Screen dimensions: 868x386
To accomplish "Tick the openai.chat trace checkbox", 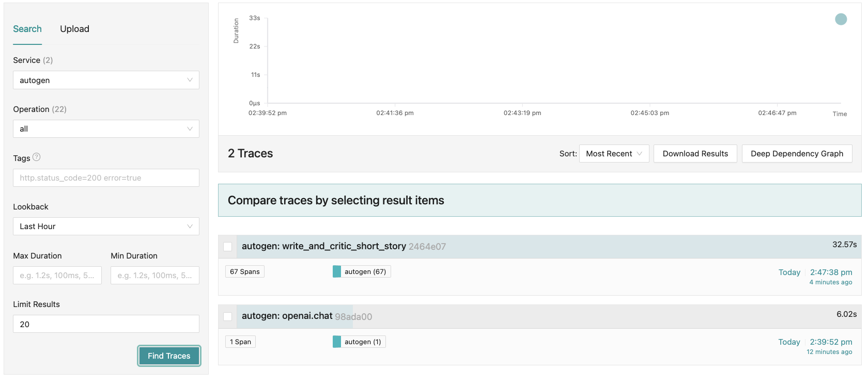I will (228, 316).
